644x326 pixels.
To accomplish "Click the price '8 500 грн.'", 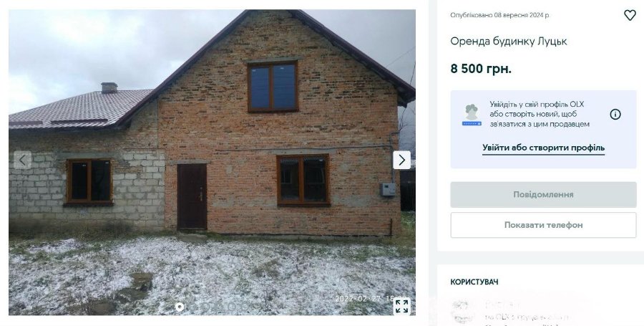I will [x=481, y=69].
